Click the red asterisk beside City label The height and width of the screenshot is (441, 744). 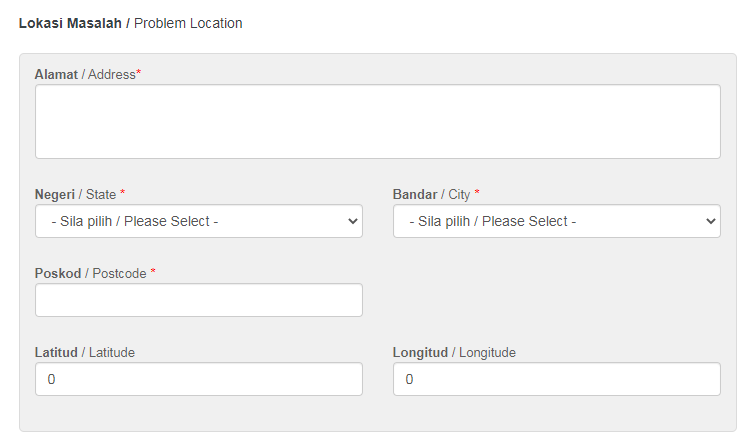pyautogui.click(x=477, y=192)
